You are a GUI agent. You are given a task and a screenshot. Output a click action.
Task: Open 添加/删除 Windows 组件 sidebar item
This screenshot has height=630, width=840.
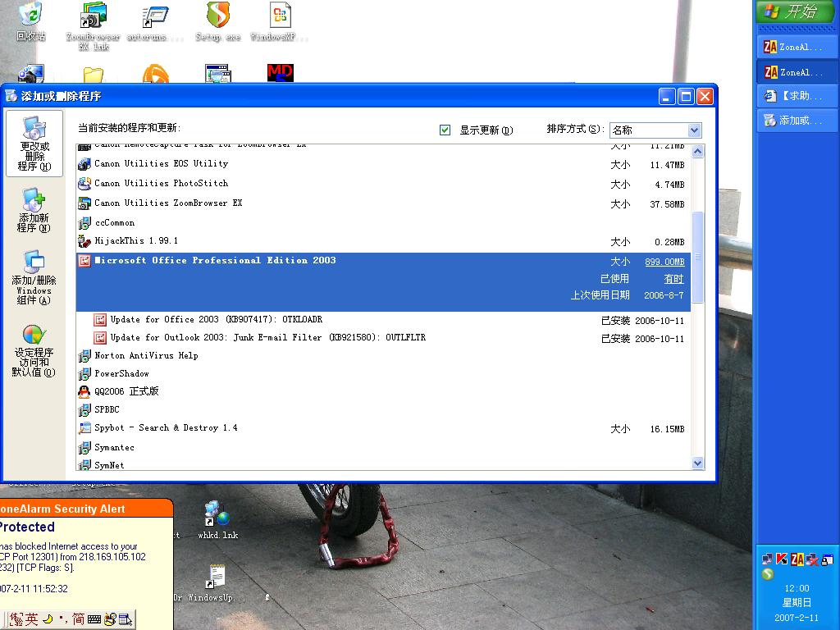pyautogui.click(x=34, y=277)
